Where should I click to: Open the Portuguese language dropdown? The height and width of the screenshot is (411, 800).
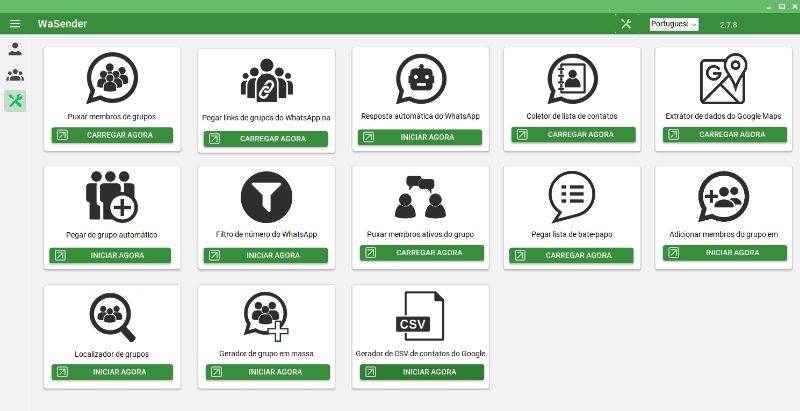(x=674, y=24)
